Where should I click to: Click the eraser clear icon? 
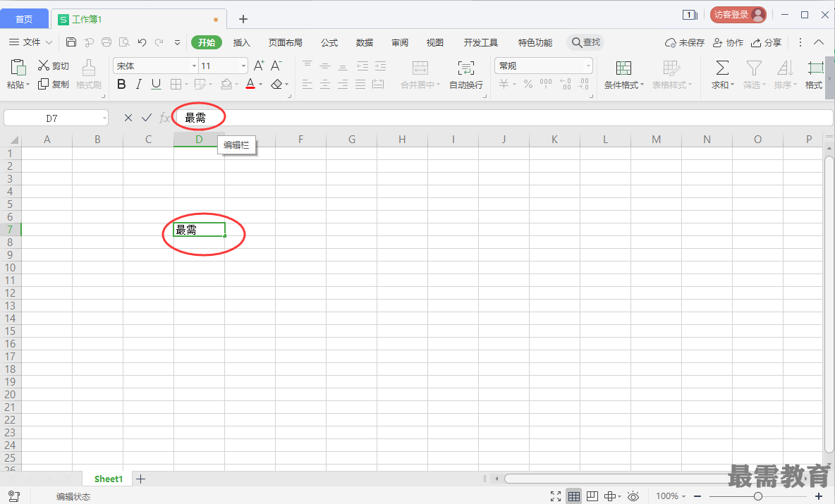tap(276, 84)
